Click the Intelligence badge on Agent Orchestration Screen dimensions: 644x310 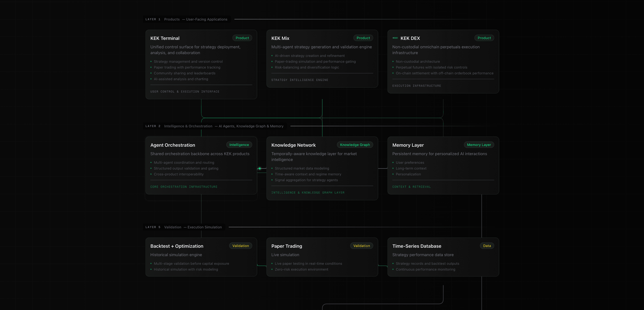pyautogui.click(x=239, y=145)
